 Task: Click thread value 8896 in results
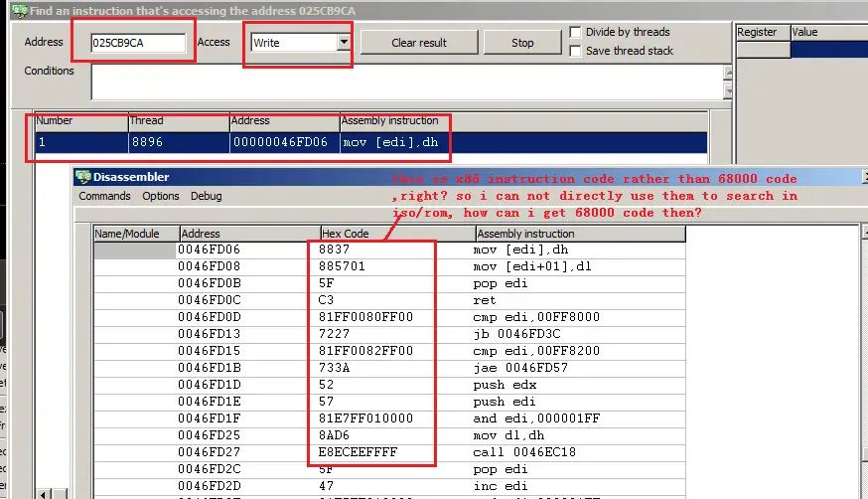pos(147,142)
